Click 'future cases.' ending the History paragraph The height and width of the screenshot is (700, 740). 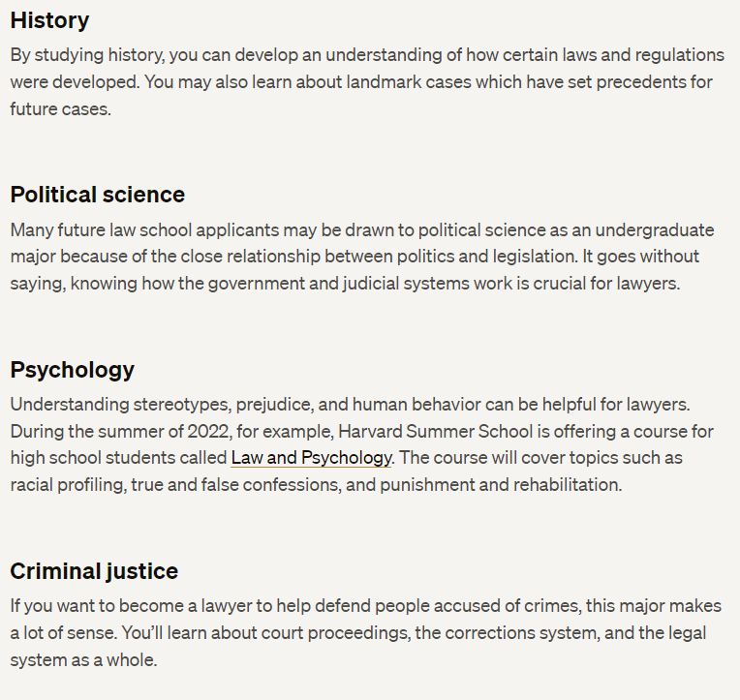coord(61,109)
